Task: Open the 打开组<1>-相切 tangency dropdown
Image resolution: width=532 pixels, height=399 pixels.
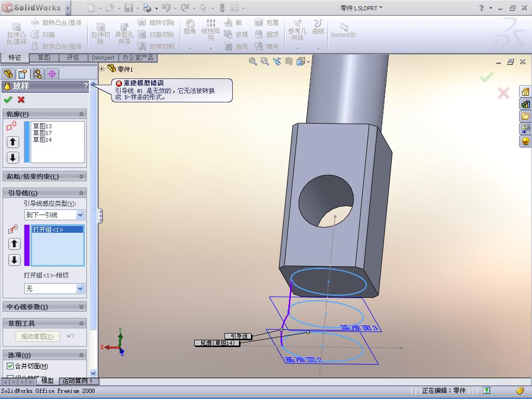Action: point(80,288)
